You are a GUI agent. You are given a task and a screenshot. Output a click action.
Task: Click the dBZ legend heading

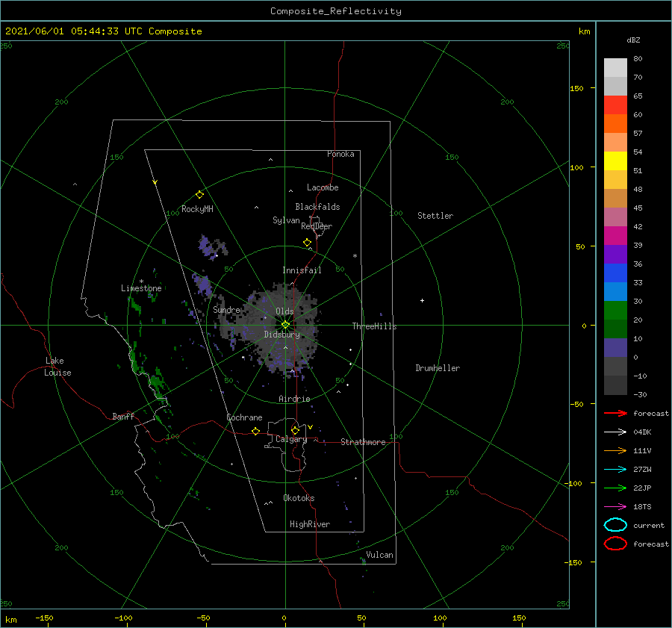point(633,40)
